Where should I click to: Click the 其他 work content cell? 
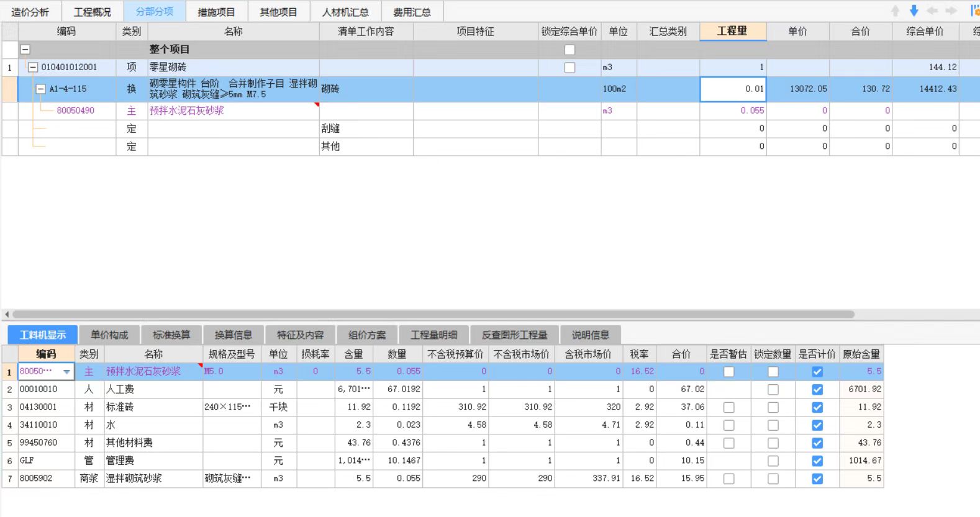(x=366, y=146)
